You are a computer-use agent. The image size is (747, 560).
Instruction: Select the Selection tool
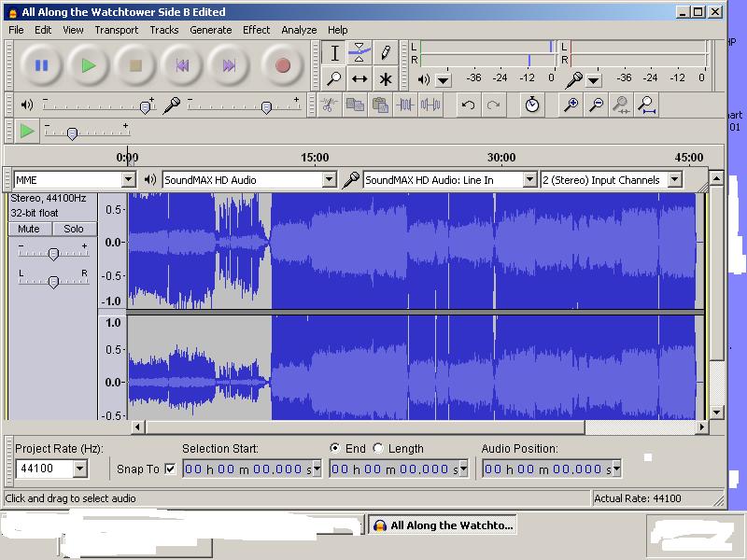click(333, 53)
